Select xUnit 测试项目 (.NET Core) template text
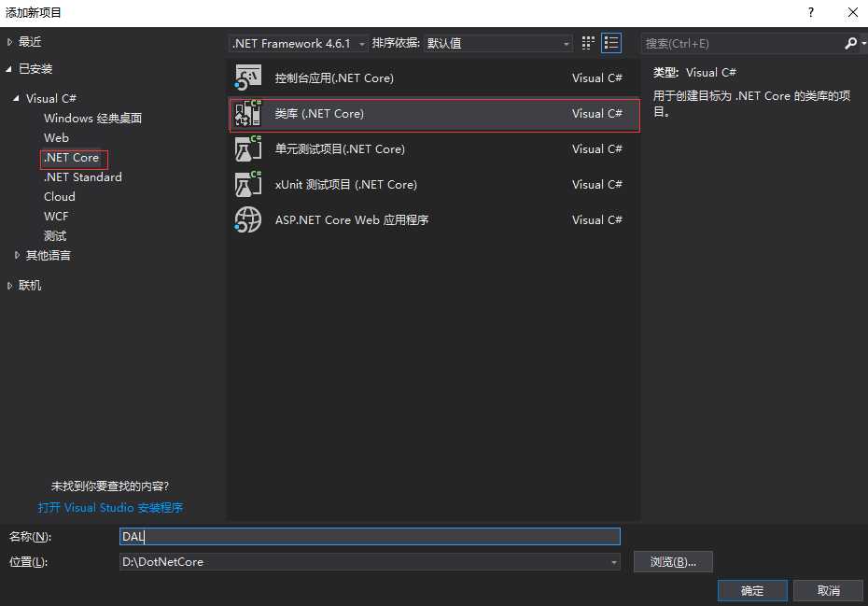 [x=346, y=185]
